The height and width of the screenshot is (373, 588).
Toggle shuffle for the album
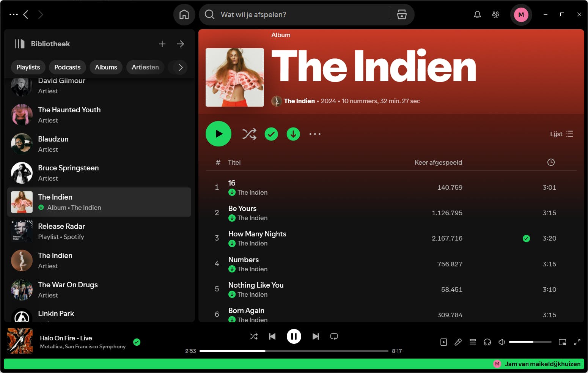pyautogui.click(x=249, y=134)
